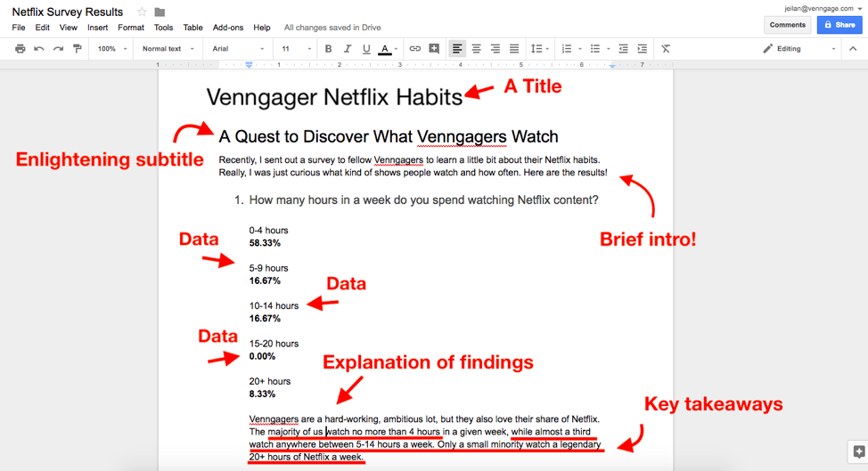This screenshot has width=868, height=471.
Task: Open the text color picker
Action: (x=388, y=49)
